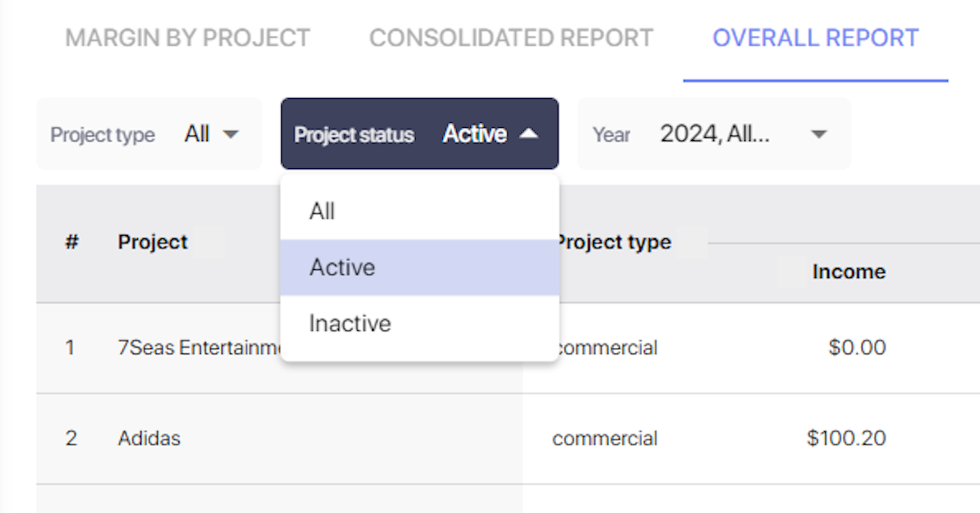
Task: Expand the Project type filter arrow
Action: [231, 134]
